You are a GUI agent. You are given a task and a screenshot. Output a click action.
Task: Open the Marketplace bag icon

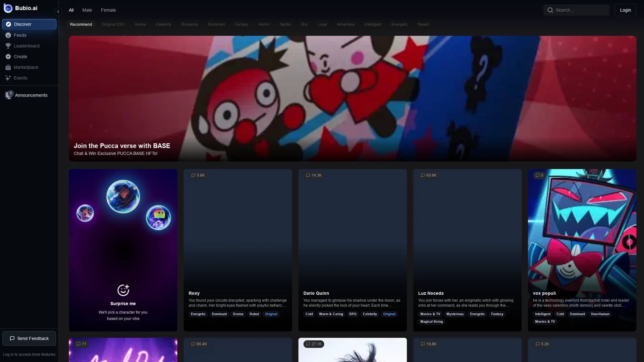pos(8,67)
